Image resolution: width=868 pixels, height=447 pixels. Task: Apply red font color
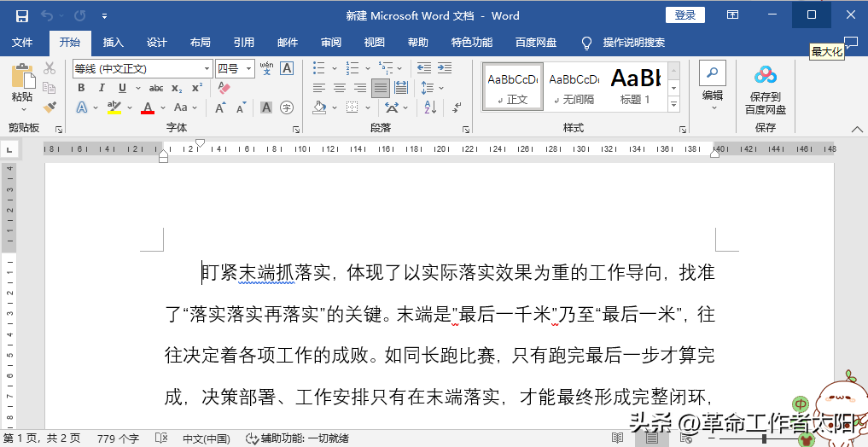[148, 107]
